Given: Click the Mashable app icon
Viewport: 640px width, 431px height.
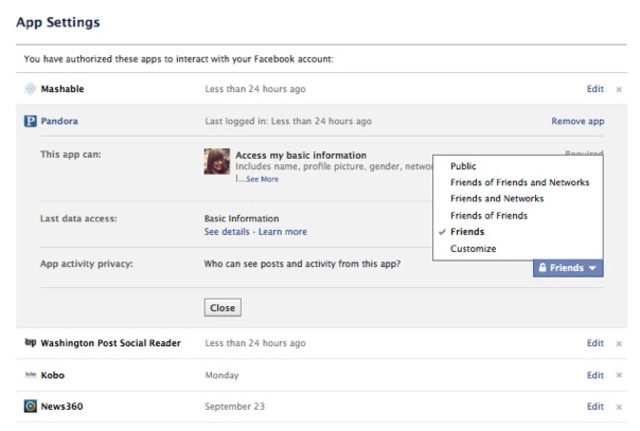Looking at the screenshot, I should (30, 89).
